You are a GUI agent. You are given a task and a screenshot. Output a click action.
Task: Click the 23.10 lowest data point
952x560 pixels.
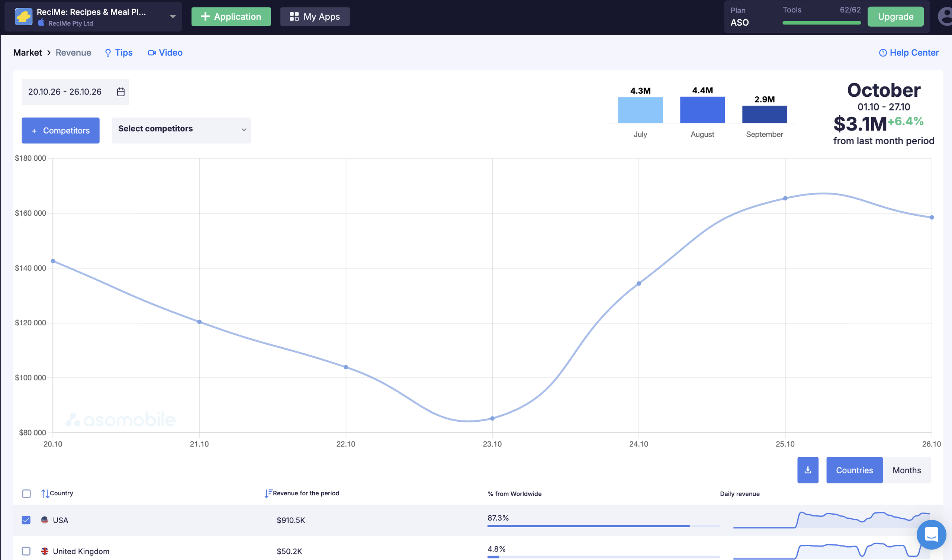[x=492, y=418]
